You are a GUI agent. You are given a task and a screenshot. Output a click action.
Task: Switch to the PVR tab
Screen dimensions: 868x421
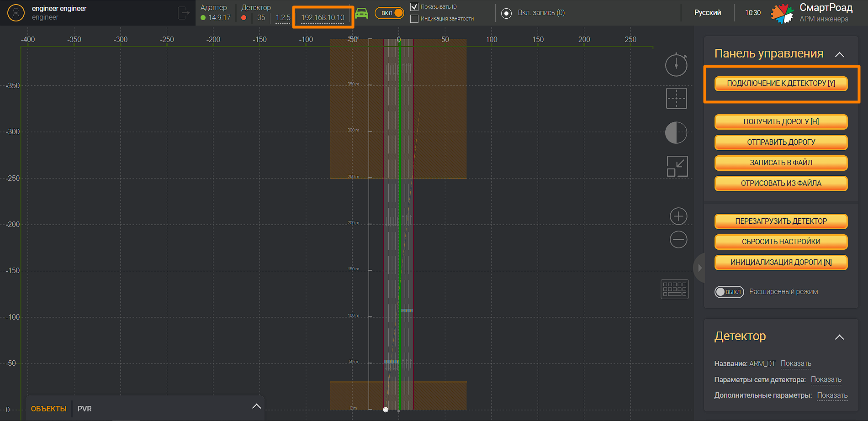(x=85, y=409)
